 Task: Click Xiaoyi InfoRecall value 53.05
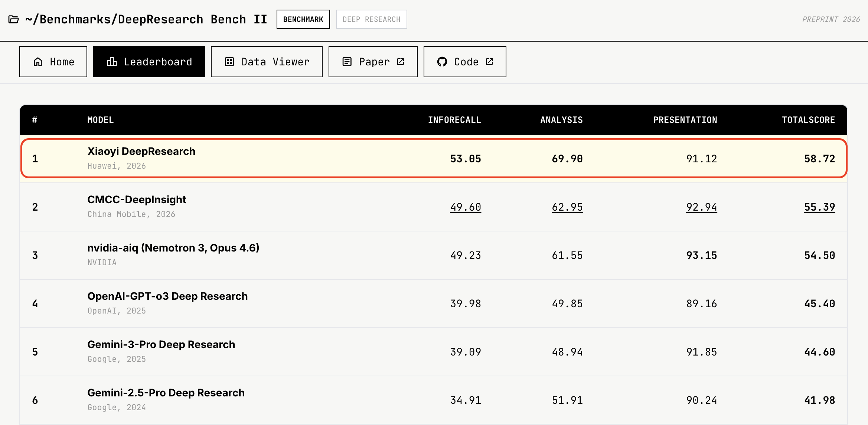pos(466,159)
